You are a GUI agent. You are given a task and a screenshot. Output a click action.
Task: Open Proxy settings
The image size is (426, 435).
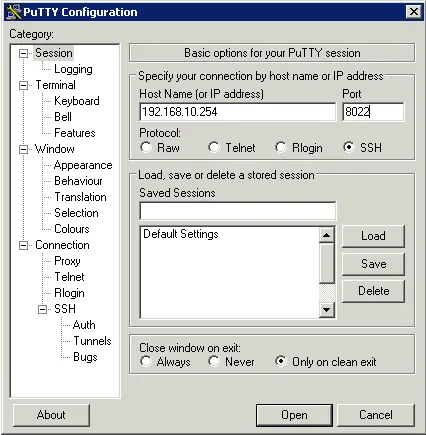67,261
